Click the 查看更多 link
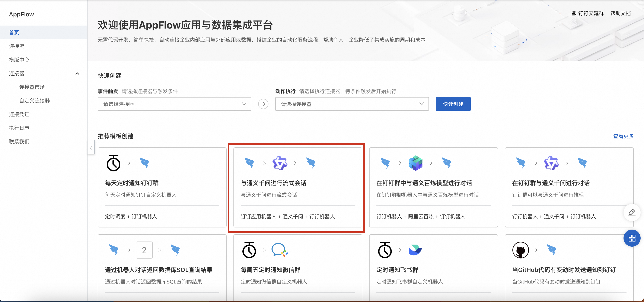This screenshot has width=644, height=302. point(623,136)
